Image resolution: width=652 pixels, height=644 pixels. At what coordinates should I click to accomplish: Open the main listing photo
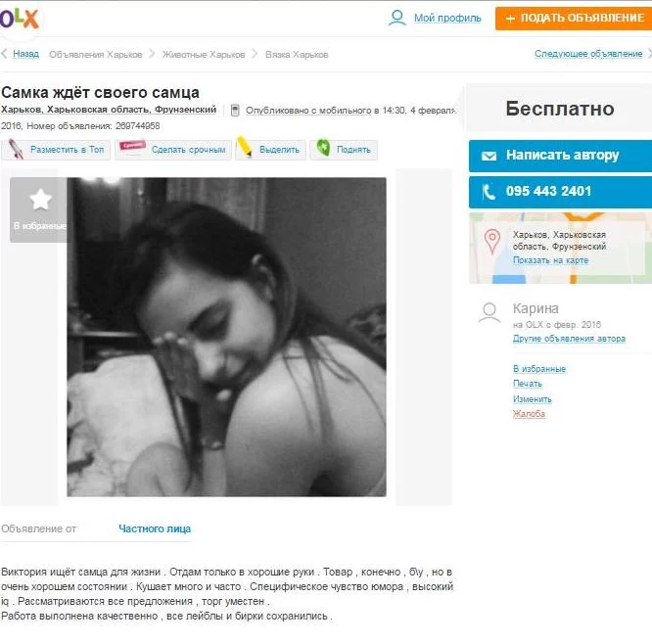pos(226,338)
